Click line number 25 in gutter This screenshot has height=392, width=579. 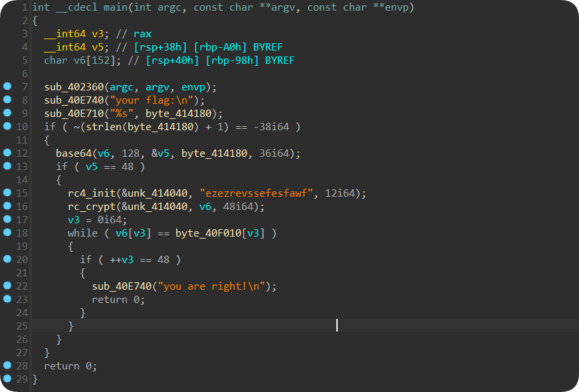point(22,326)
